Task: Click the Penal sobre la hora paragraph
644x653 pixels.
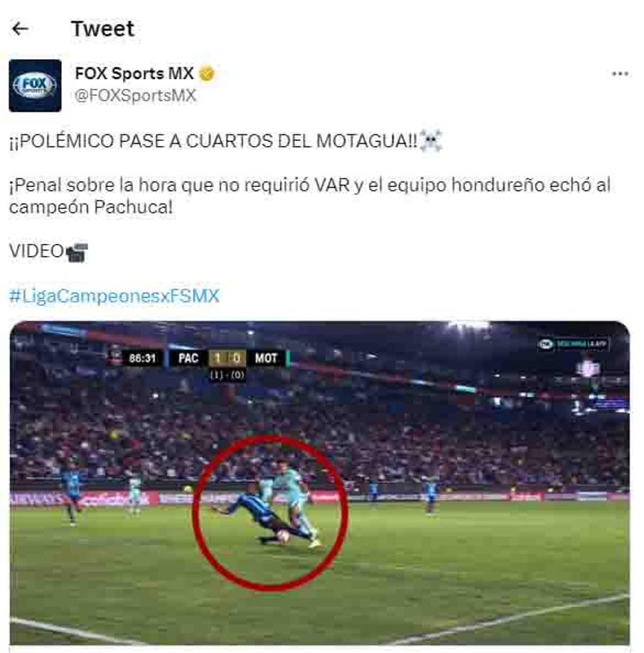Action: point(309,196)
